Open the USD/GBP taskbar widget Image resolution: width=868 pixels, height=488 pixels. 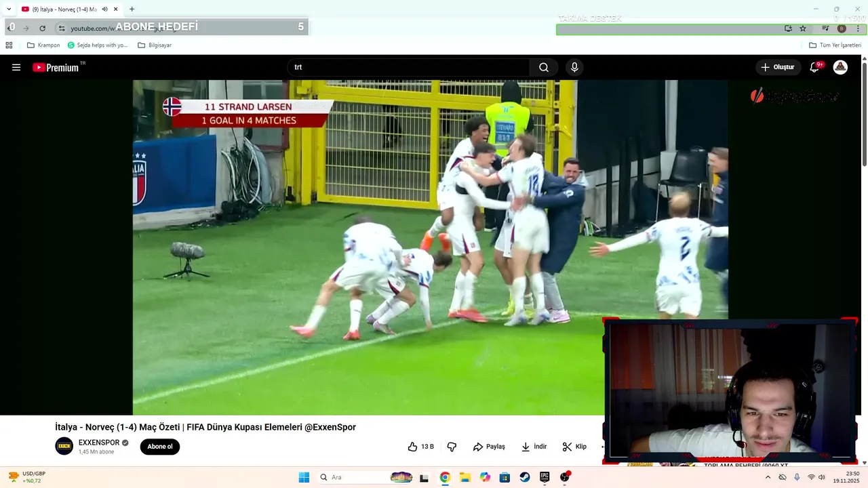(27, 477)
